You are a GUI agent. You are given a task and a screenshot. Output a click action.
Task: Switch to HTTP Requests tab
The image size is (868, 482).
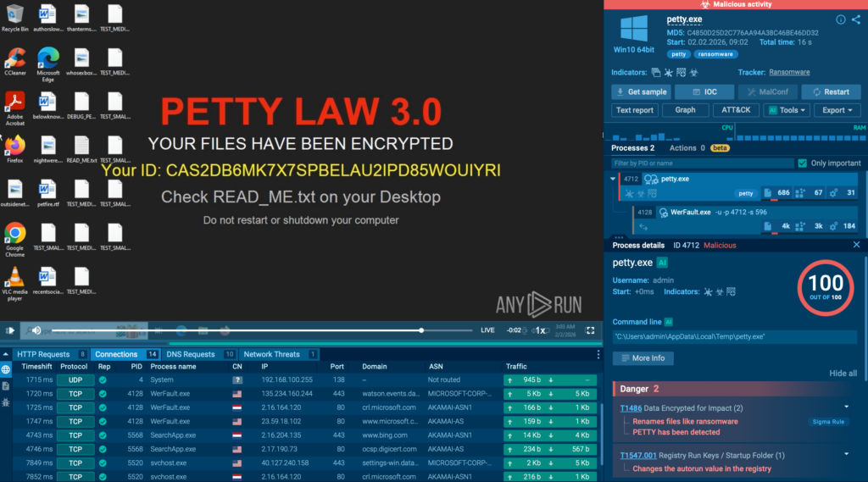(x=51, y=354)
